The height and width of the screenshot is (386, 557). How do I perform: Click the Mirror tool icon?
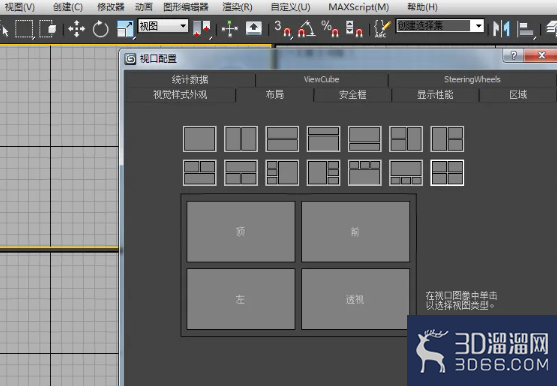[501, 29]
